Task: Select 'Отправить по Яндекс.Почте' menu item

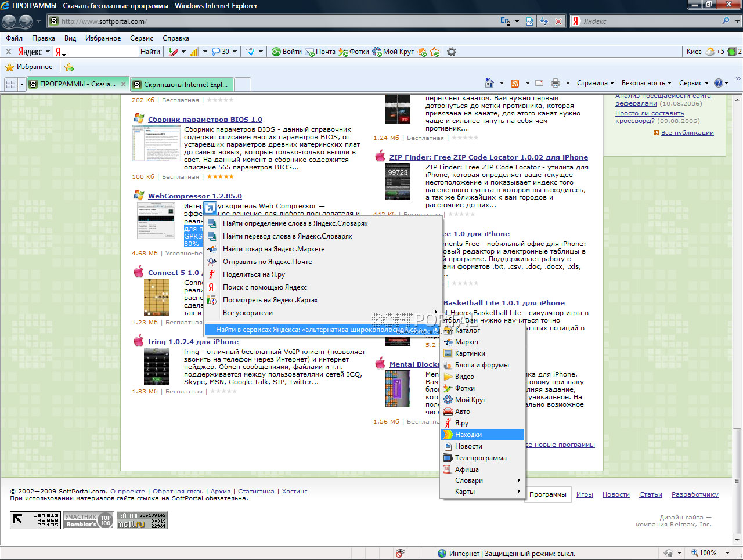Action: [322, 262]
